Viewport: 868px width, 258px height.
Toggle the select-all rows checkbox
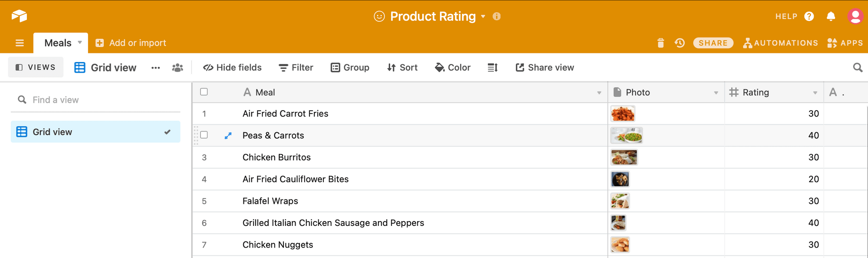click(204, 92)
